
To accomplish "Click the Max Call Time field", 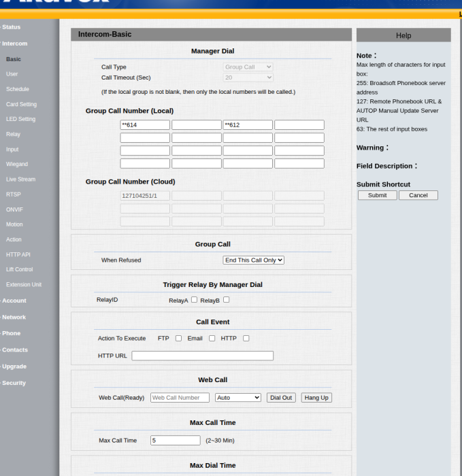I will 176,441.
